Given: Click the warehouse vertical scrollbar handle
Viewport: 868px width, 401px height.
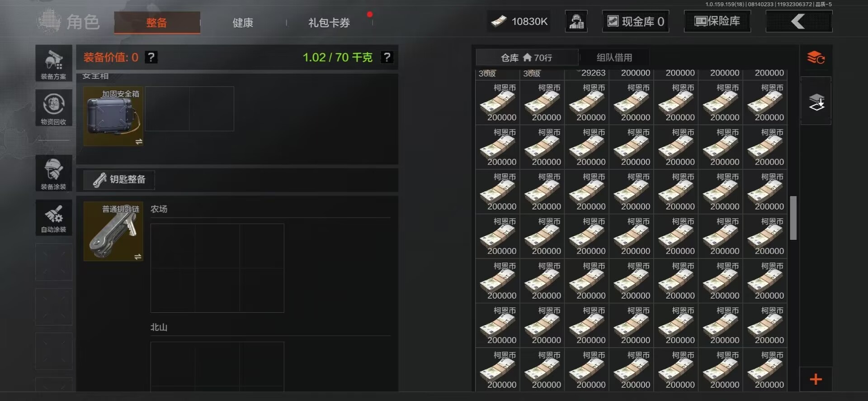Looking at the screenshot, I should [x=793, y=218].
